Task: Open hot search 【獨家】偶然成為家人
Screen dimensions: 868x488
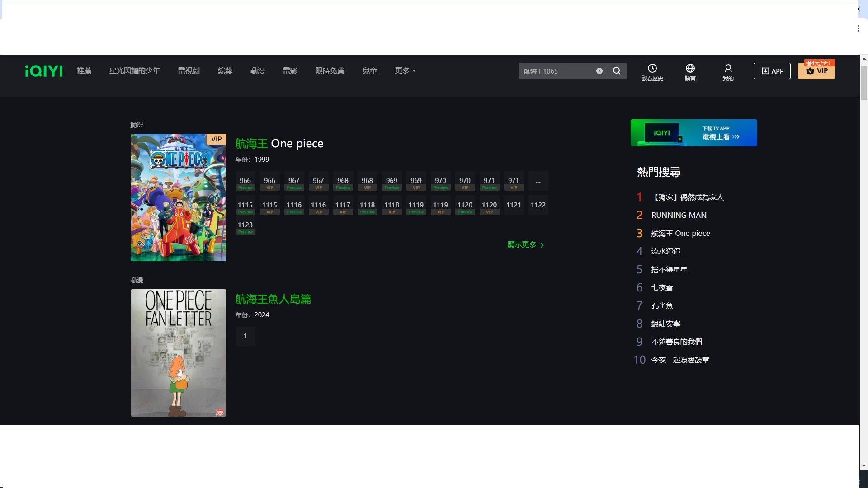Action: pos(687,197)
